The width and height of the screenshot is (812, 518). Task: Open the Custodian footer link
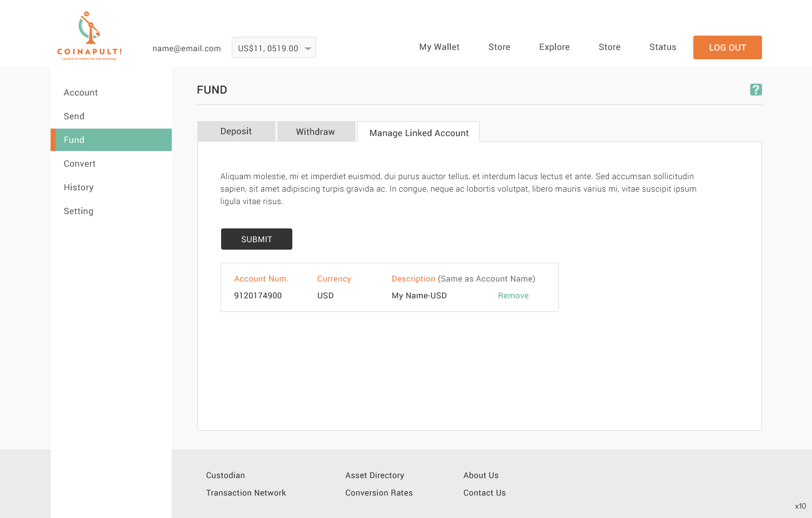pos(225,475)
